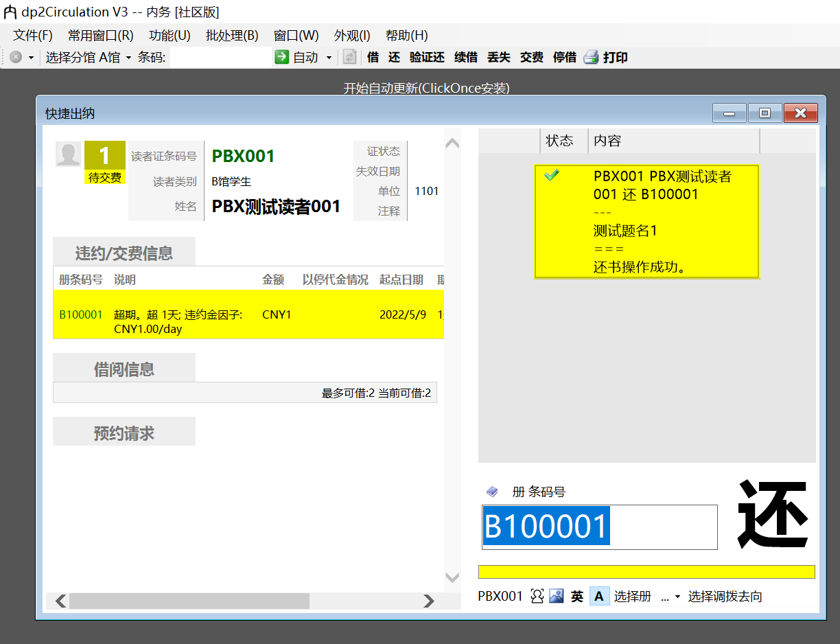Click the 借 (borrow) toolbar button
This screenshot has width=840, height=644.
373,58
